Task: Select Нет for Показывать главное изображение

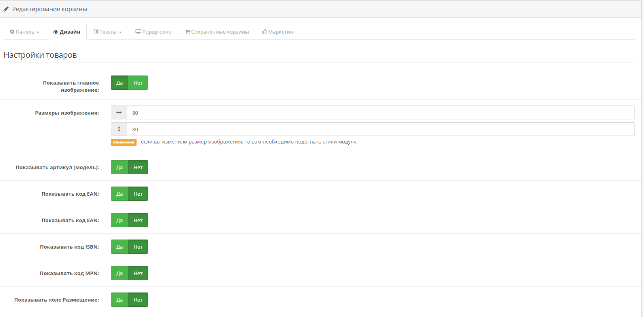Action: click(138, 83)
